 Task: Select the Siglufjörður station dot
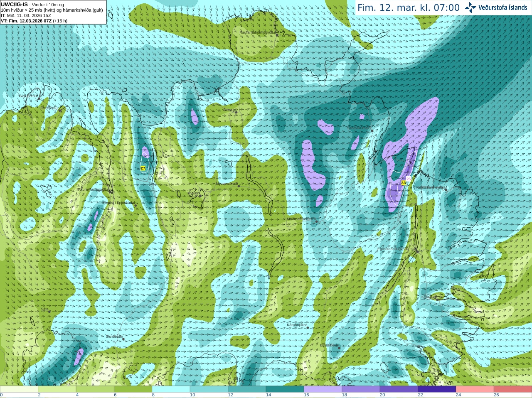tap(39, 98)
